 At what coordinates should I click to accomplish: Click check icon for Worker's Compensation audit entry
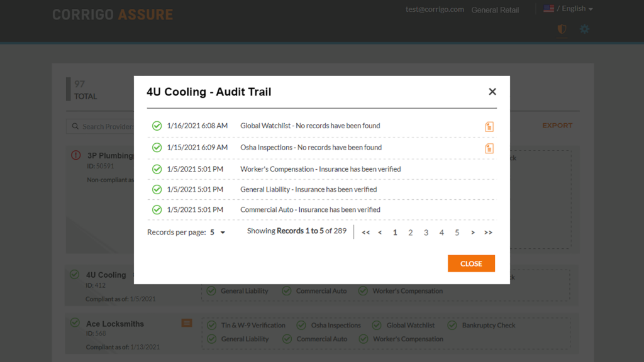click(157, 169)
